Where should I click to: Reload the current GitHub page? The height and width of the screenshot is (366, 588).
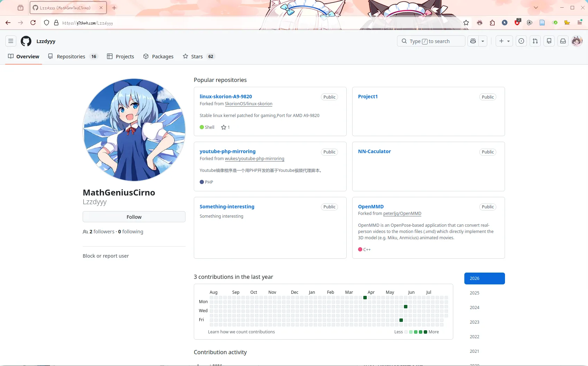[x=33, y=23]
